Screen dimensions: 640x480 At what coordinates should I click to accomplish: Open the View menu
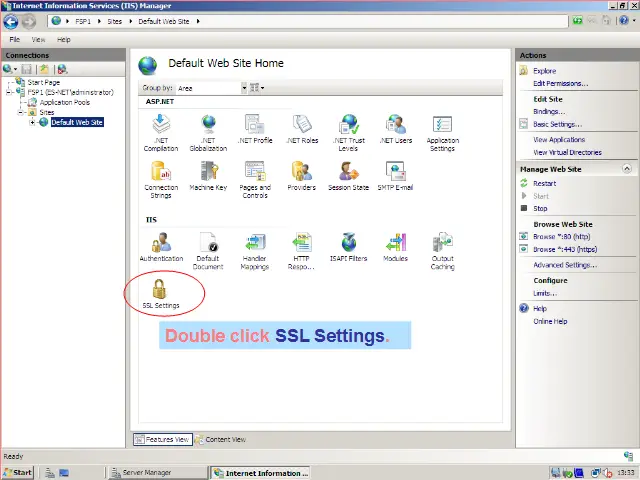pos(38,40)
